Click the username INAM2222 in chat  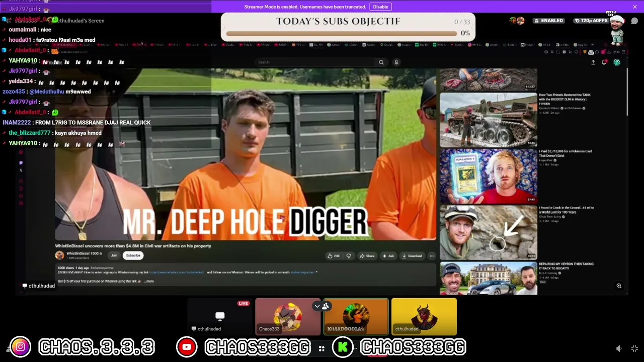pos(17,122)
